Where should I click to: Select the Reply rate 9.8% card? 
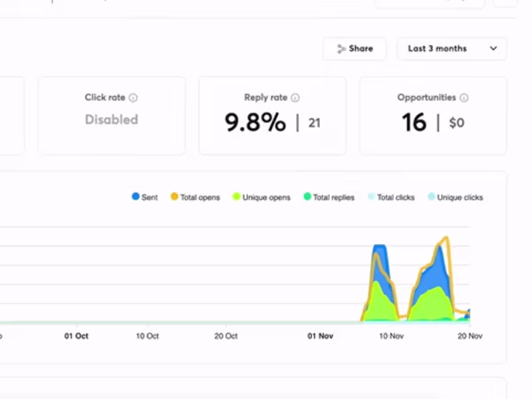click(x=273, y=116)
